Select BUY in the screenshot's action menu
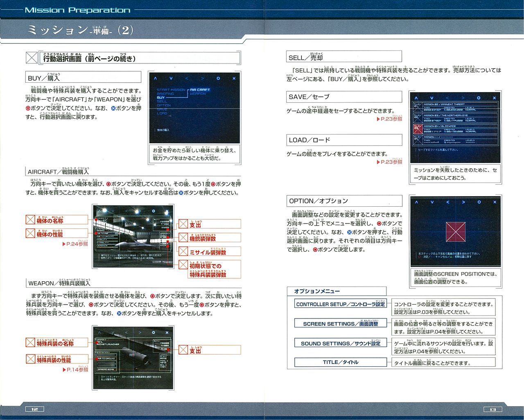Screen dimensions: 524x420 pyautogui.click(x=161, y=97)
